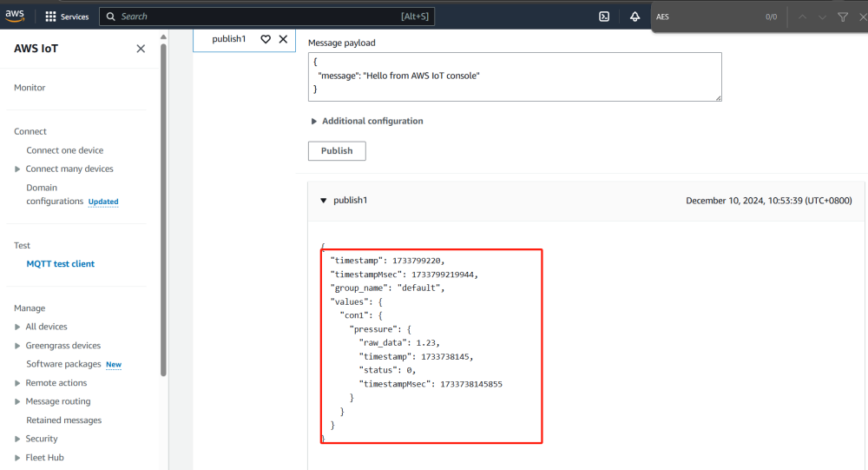Click the sidebar scroll up arrow
The width and height of the screenshot is (868, 470).
click(163, 37)
